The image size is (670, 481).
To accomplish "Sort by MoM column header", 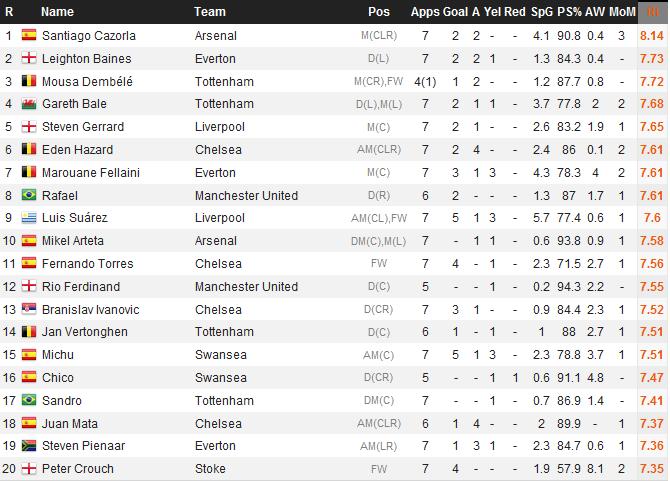I will click(x=622, y=12).
